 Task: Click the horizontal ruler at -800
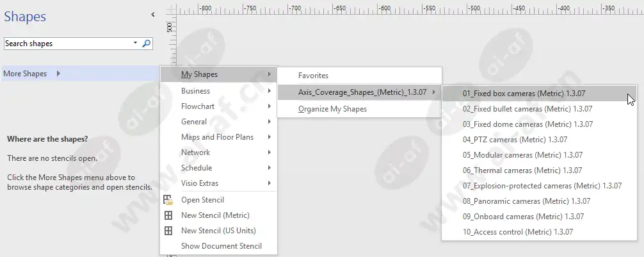(205, 8)
